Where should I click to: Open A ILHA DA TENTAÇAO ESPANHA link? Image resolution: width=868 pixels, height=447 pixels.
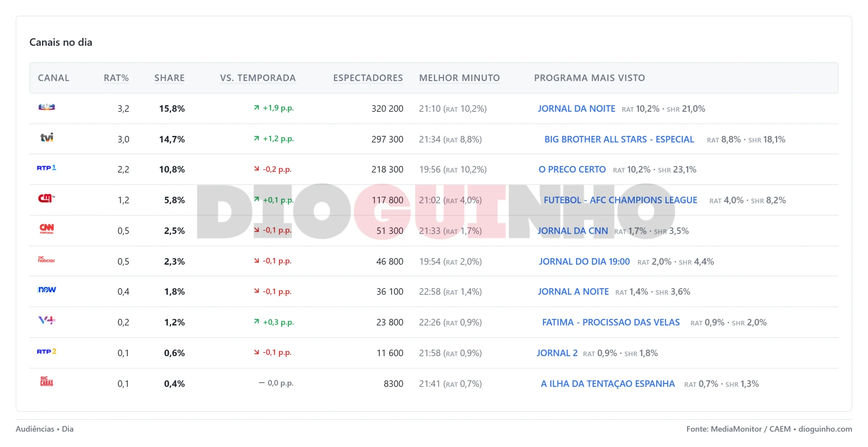(x=608, y=384)
